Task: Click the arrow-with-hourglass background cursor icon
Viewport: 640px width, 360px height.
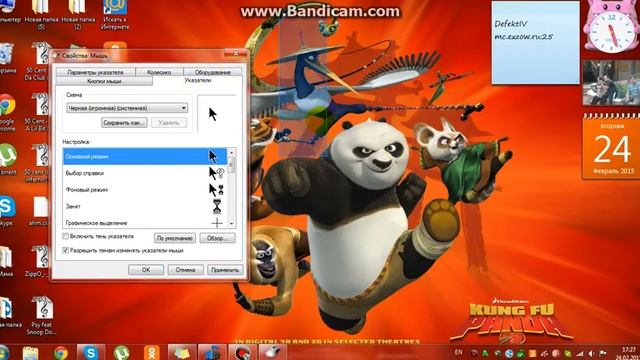Action: pyautogui.click(x=216, y=190)
